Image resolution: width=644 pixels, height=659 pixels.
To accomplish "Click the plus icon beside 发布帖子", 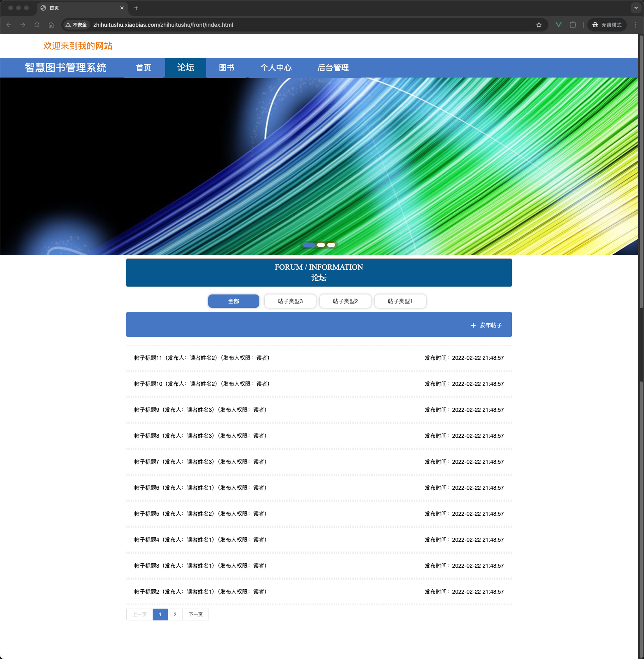I will (473, 325).
